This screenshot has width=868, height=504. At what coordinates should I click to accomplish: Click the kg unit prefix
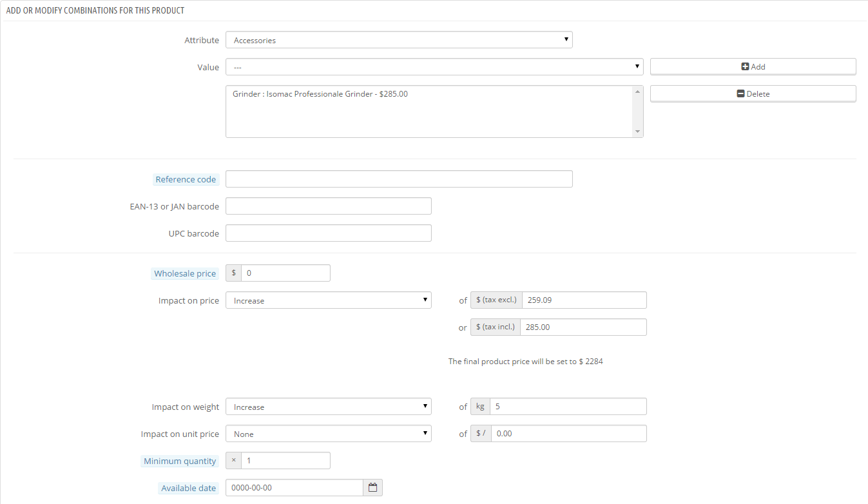pos(481,407)
